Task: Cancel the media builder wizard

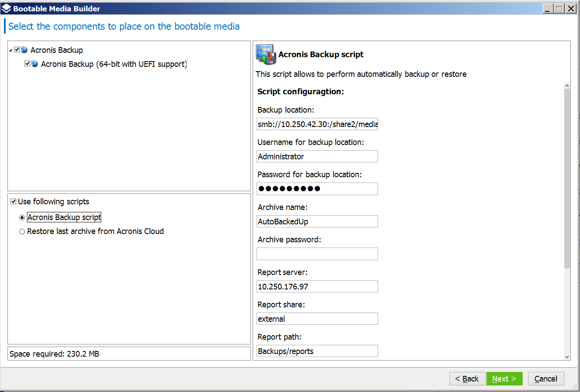Action: tap(545, 378)
